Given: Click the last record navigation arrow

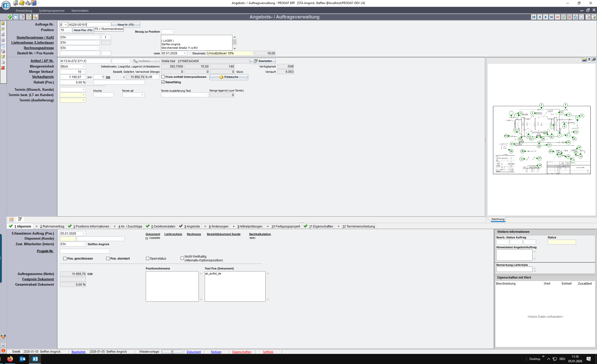Looking at the screenshot, I should click(551, 17).
